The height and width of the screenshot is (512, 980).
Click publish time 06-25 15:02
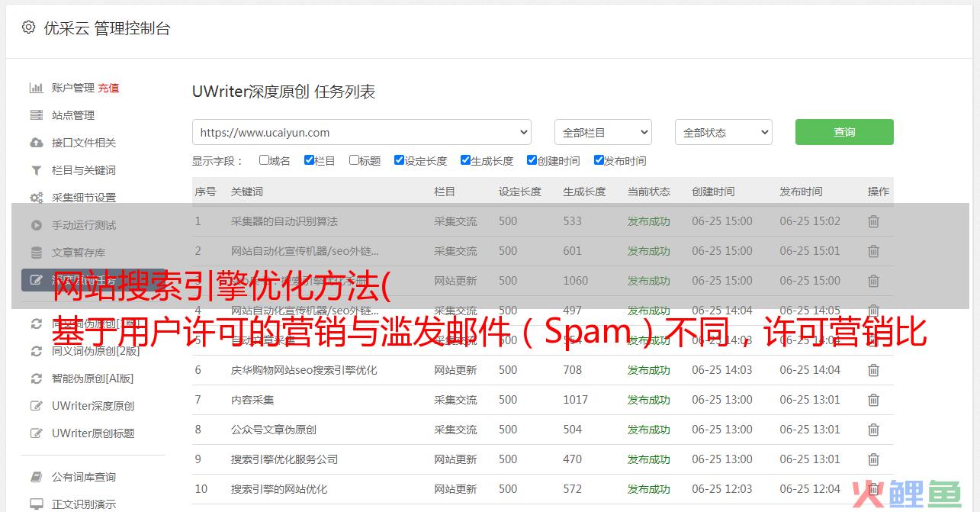810,221
